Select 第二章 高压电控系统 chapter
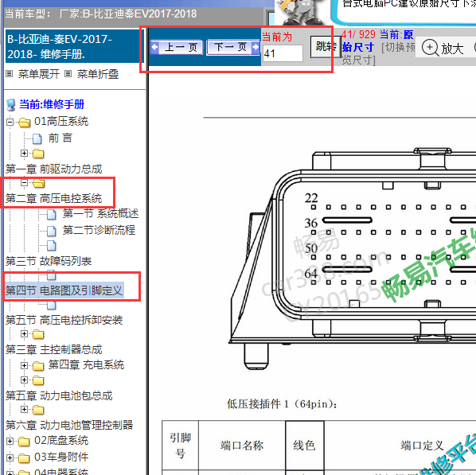The image size is (476, 475). pos(54,198)
